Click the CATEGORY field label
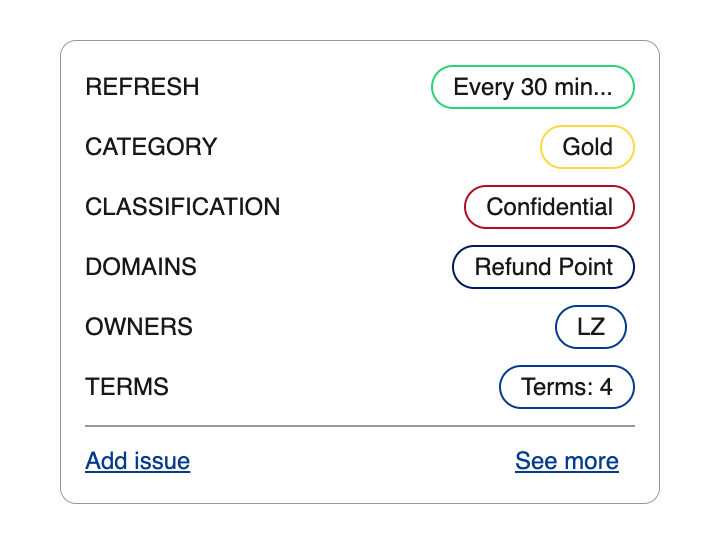This screenshot has height=548, width=706. click(x=151, y=147)
